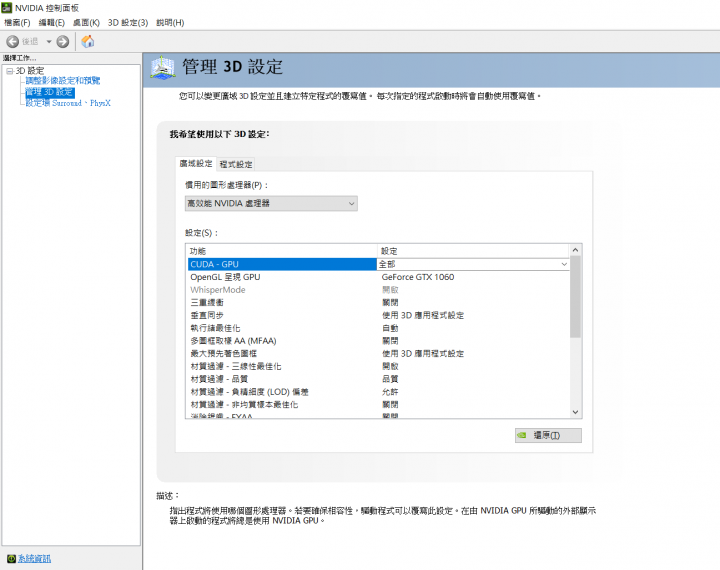The height and width of the screenshot is (570, 720).
Task: Click the Forward arrow icon
Action: 63,42
